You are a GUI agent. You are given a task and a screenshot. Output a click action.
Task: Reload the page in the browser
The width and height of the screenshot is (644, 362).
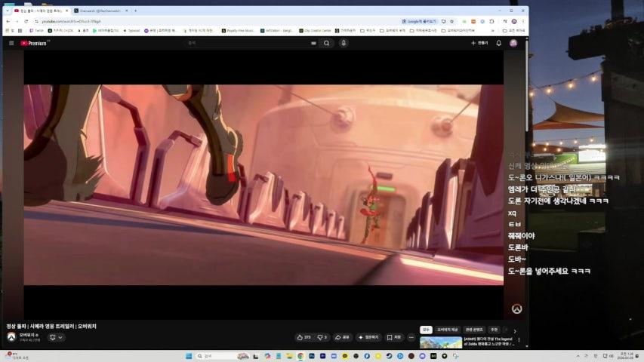26,21
